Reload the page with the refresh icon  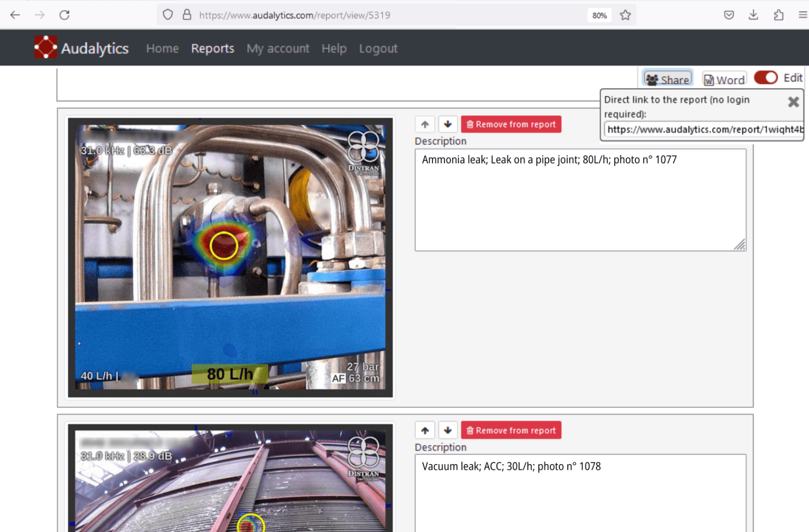[x=64, y=15]
